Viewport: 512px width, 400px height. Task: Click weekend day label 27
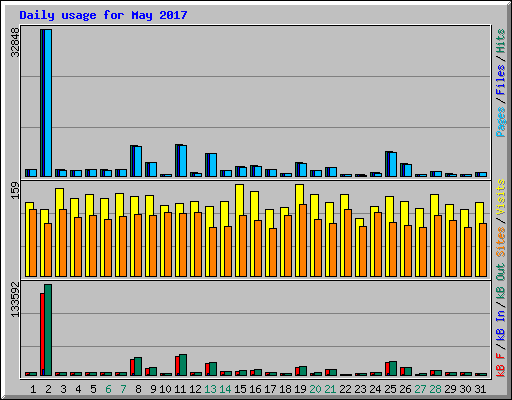pyautogui.click(x=420, y=389)
